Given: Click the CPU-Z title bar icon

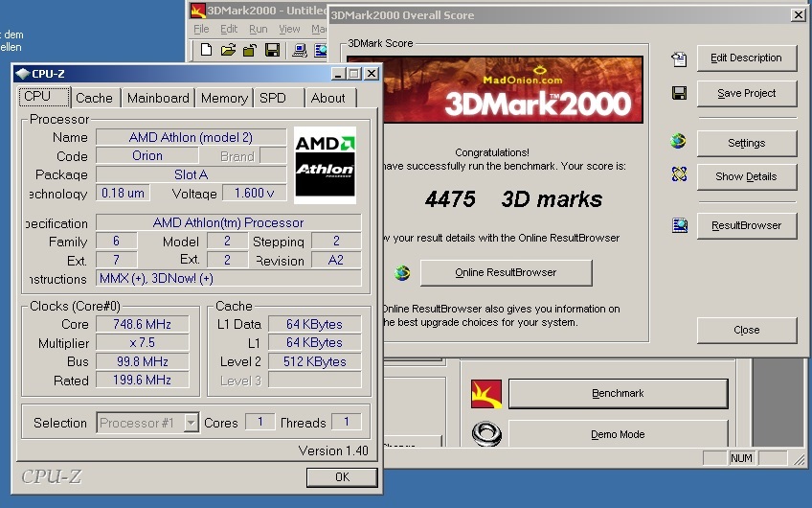Looking at the screenshot, I should (23, 74).
